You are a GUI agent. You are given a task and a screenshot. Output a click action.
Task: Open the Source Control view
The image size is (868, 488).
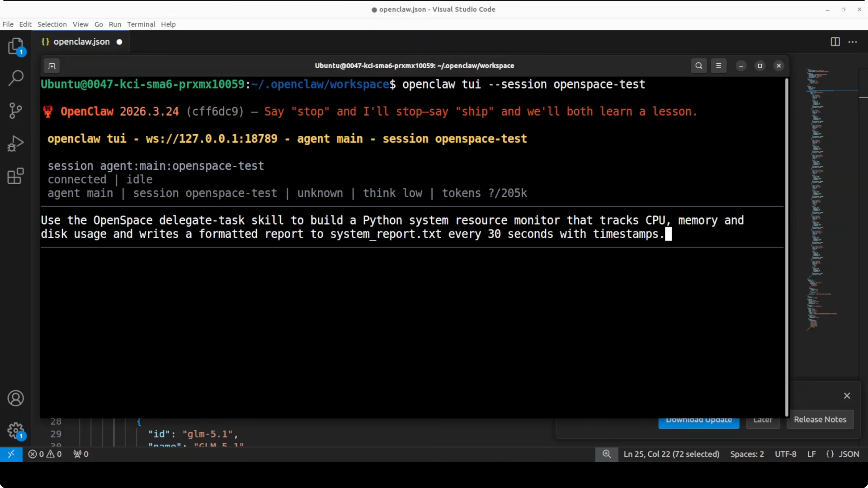click(16, 111)
